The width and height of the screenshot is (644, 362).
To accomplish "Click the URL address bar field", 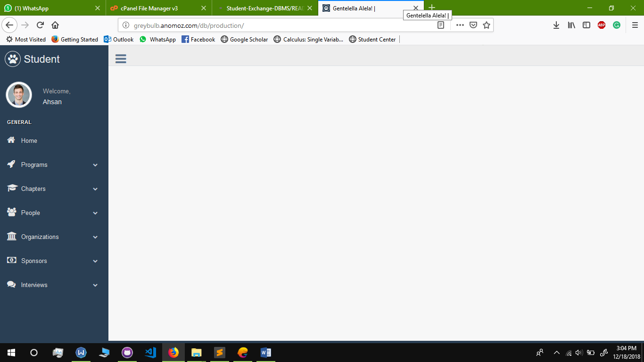I will point(283,25).
